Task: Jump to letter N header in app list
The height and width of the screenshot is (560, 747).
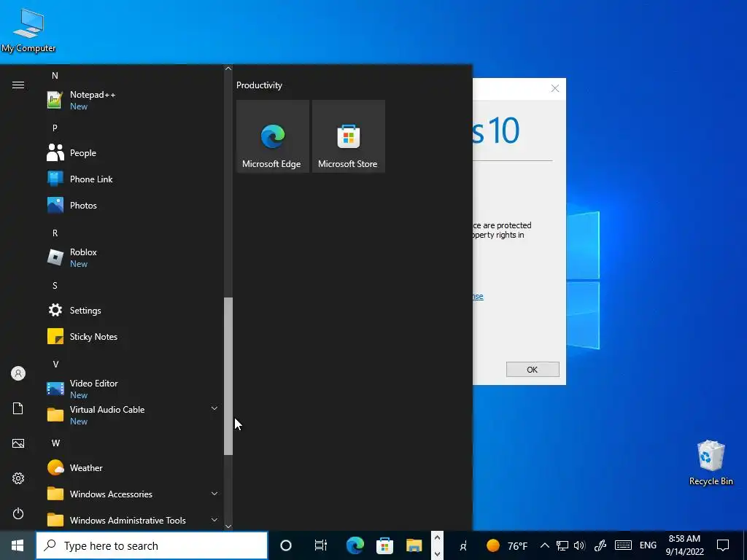Action: tap(55, 76)
